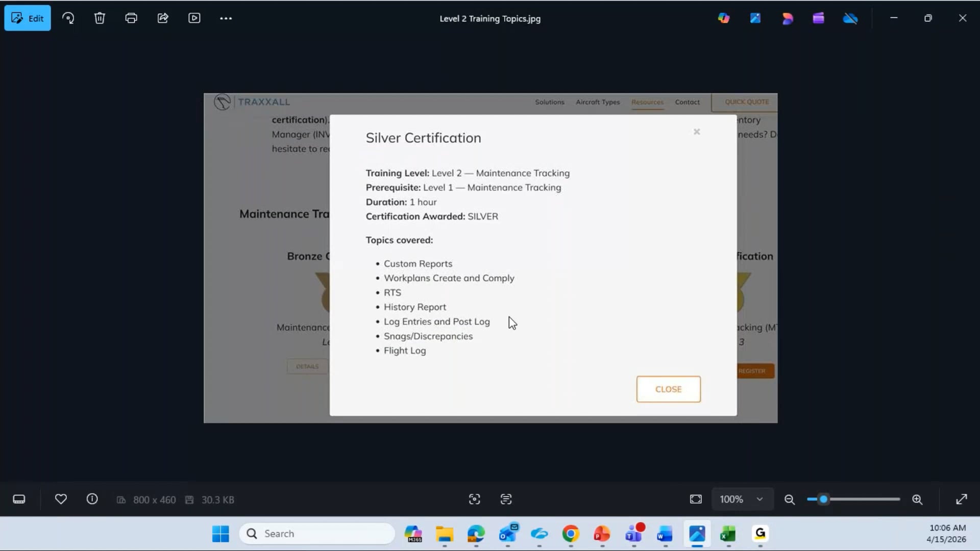Click the QUICK QUOTE button in image
Screen dimensions: 980x551
pyautogui.click(x=745, y=102)
